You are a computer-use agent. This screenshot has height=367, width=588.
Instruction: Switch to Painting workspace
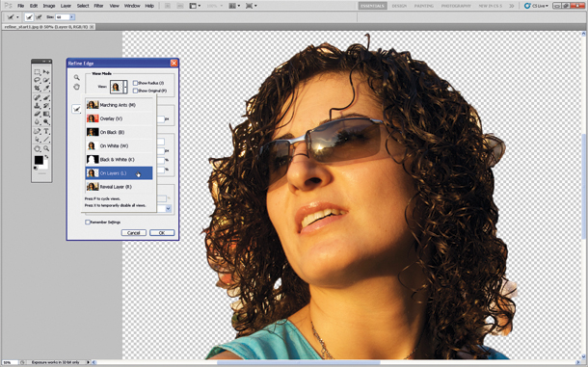(x=424, y=6)
